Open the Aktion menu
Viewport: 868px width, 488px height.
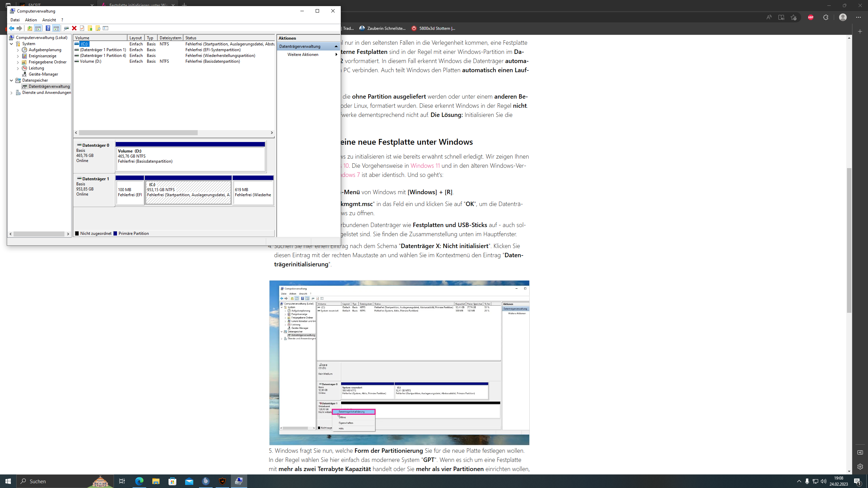point(31,20)
